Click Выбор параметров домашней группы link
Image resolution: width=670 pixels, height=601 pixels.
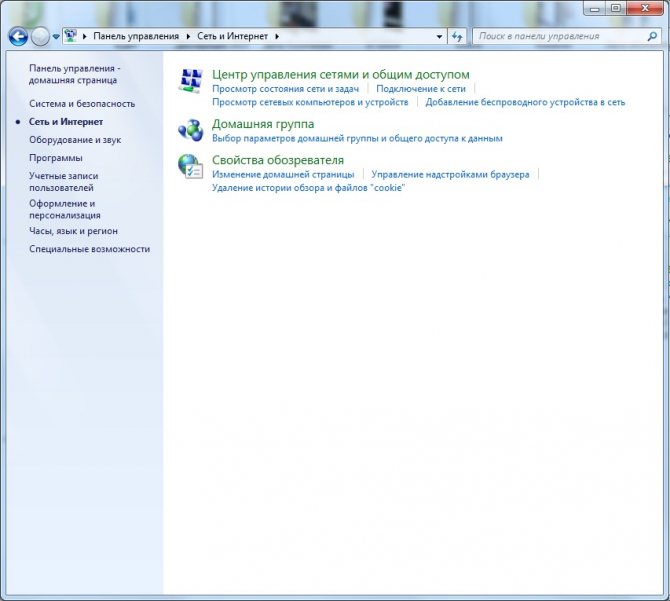pyautogui.click(x=357, y=138)
